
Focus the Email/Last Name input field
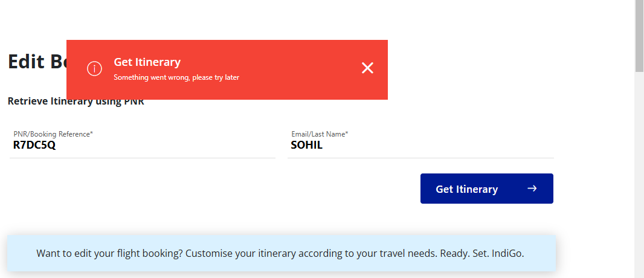[x=420, y=142]
